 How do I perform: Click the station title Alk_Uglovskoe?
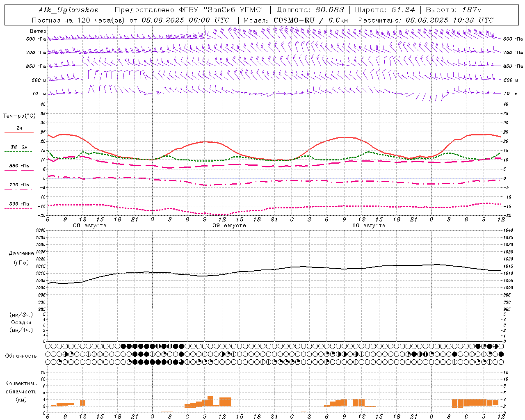68,10
